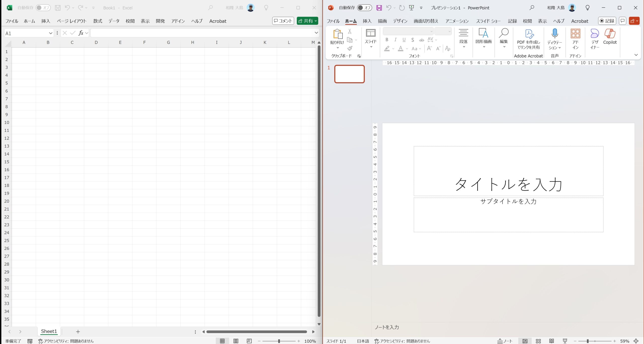
Task: Click the insert function fx icon
Action: pyautogui.click(x=81, y=33)
